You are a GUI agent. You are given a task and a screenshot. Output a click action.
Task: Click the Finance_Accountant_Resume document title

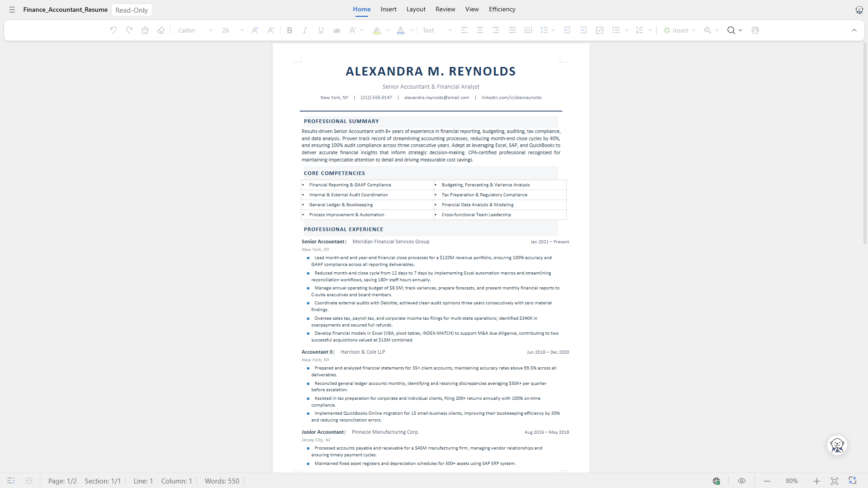[65, 9]
